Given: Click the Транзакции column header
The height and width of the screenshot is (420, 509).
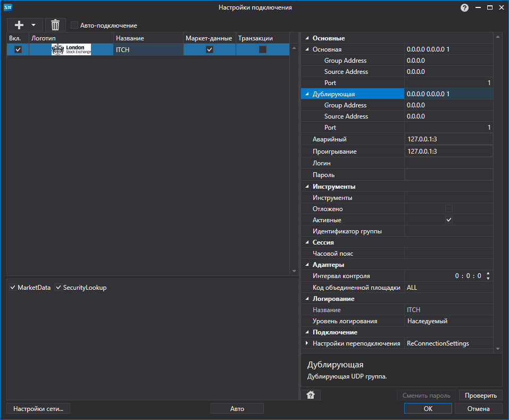Looking at the screenshot, I should click(x=262, y=38).
